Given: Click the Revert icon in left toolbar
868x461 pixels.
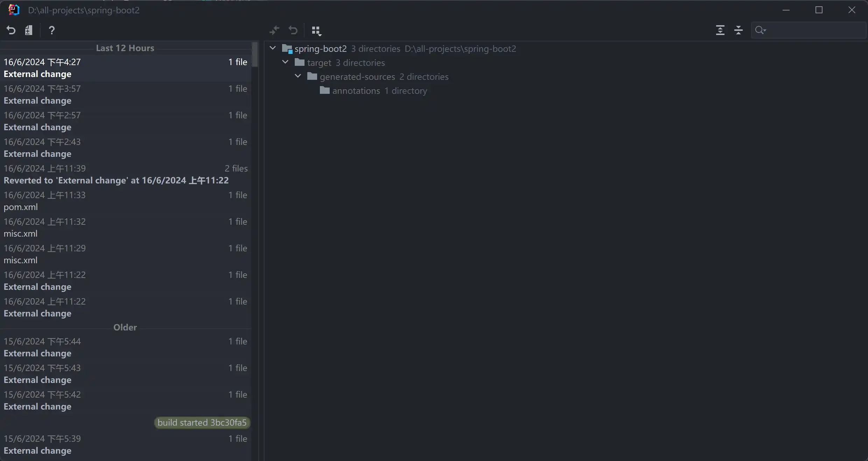Looking at the screenshot, I should 11,30.
